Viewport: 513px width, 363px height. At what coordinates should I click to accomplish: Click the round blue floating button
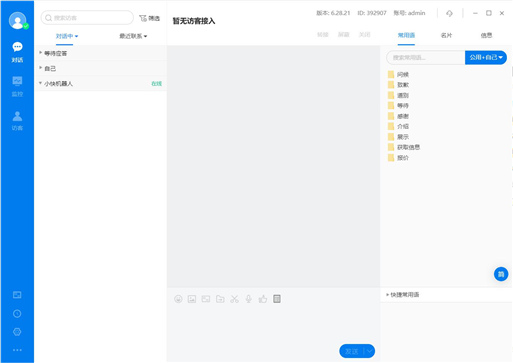501,274
